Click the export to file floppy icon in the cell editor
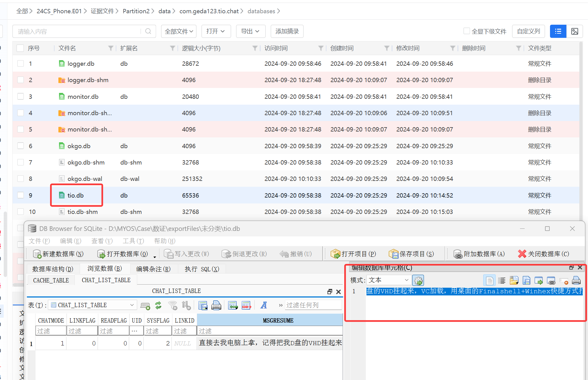The image size is (588, 380). [527, 281]
